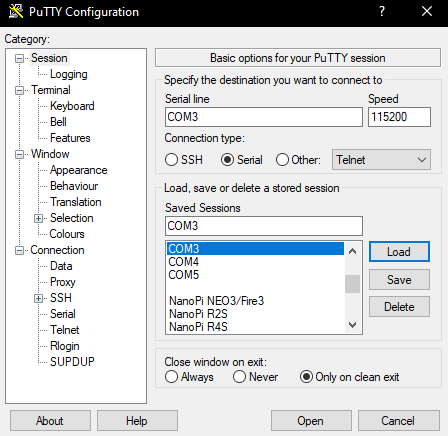Open the Telnet connection type dropdown

pos(381,160)
